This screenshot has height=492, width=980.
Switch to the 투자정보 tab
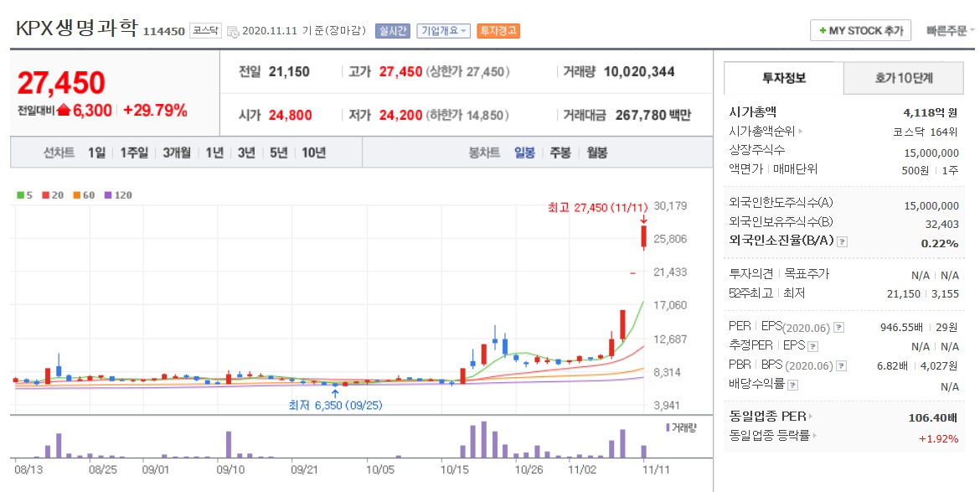pyautogui.click(x=784, y=78)
